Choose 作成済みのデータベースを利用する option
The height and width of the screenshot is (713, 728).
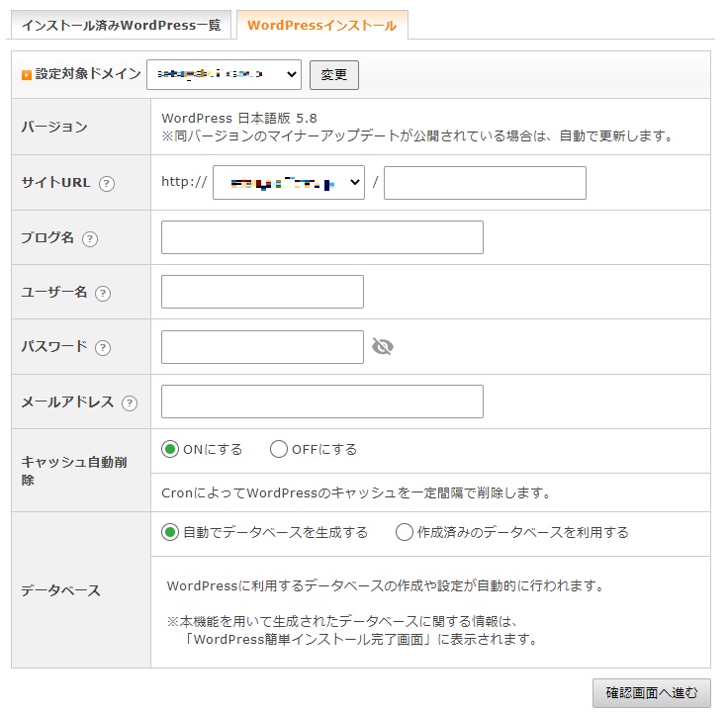[404, 532]
